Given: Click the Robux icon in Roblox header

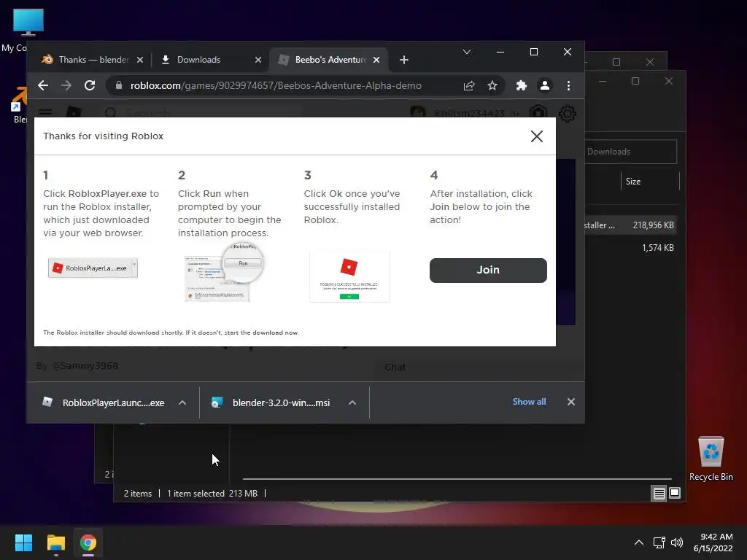Looking at the screenshot, I should click(x=538, y=113).
